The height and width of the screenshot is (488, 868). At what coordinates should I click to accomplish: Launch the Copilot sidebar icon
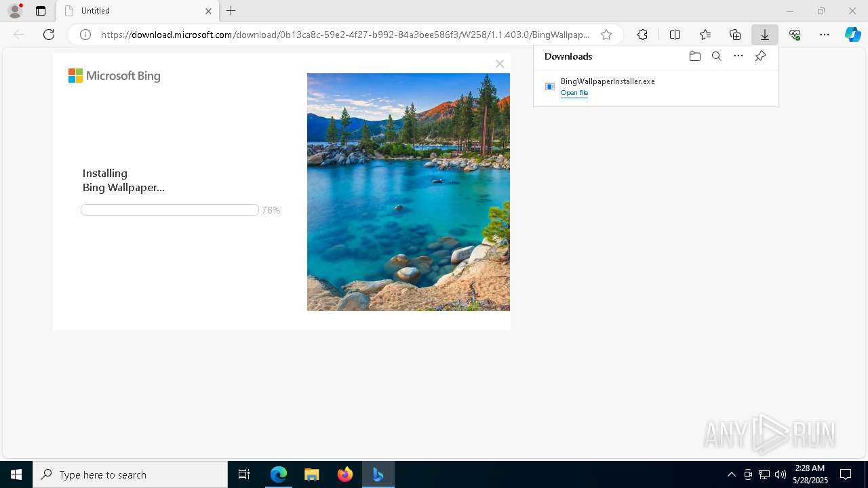(853, 35)
